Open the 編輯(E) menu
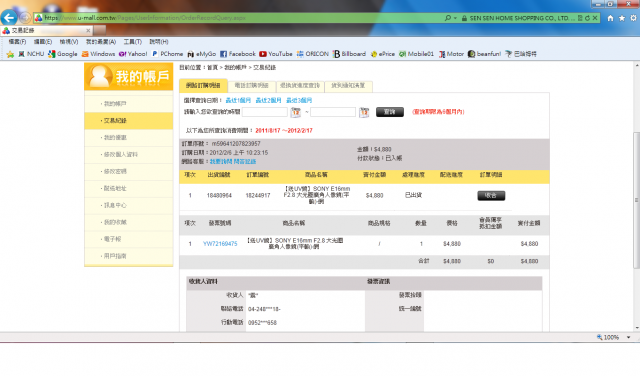 point(42,42)
